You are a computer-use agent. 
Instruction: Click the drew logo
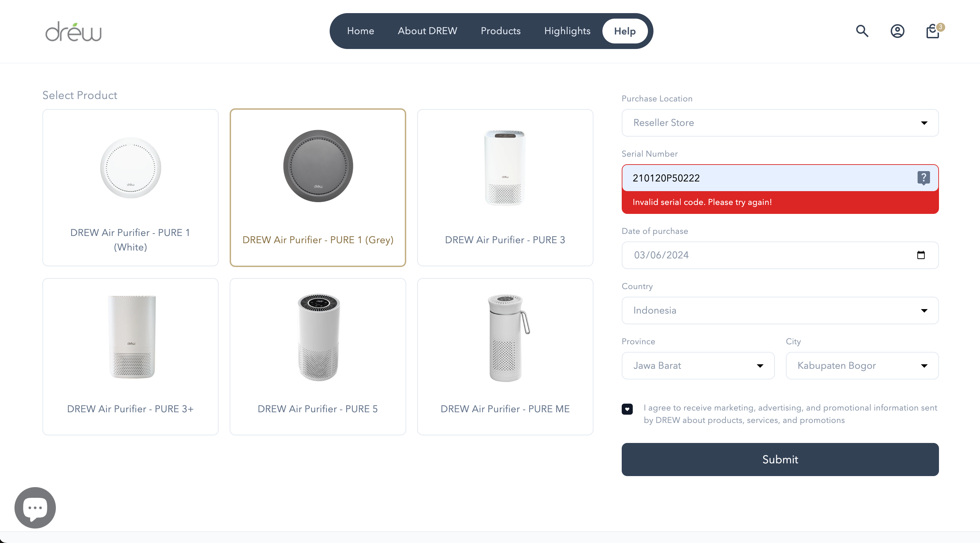(73, 32)
